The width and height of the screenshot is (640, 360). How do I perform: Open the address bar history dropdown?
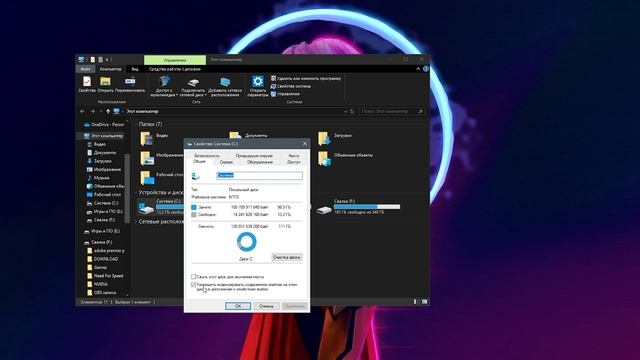(345, 111)
